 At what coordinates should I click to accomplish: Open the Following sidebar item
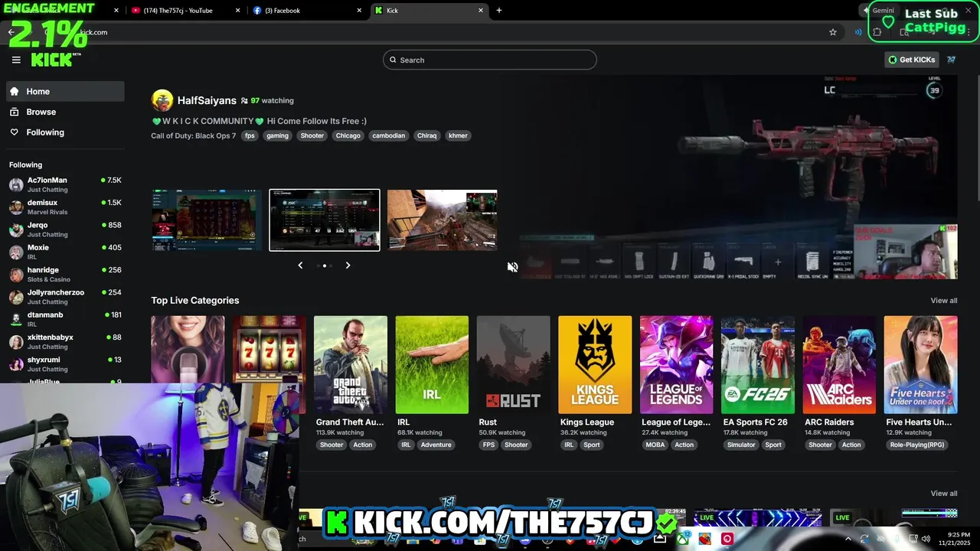click(x=65, y=132)
